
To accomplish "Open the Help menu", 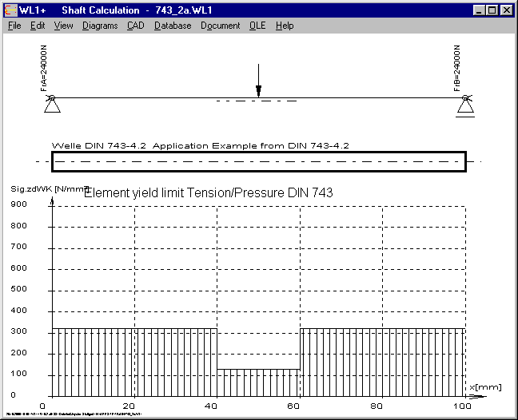I will 285,26.
